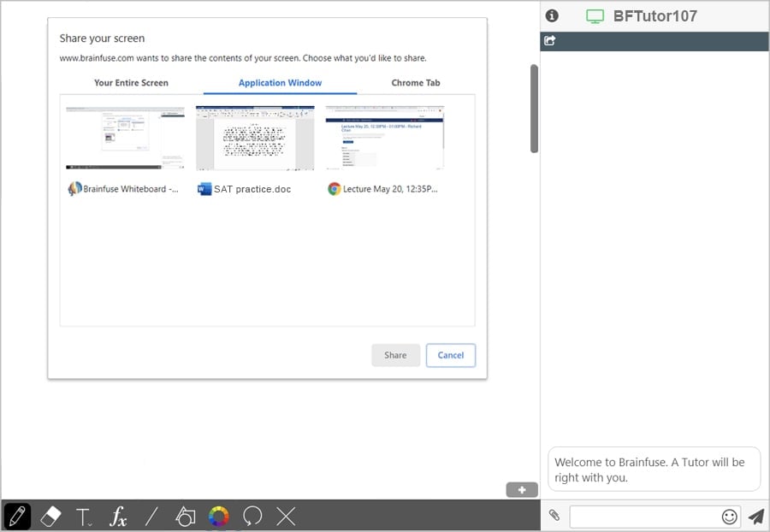The height and width of the screenshot is (532, 770).
Task: Click the share arrow icon in dark bar
Action: click(550, 40)
